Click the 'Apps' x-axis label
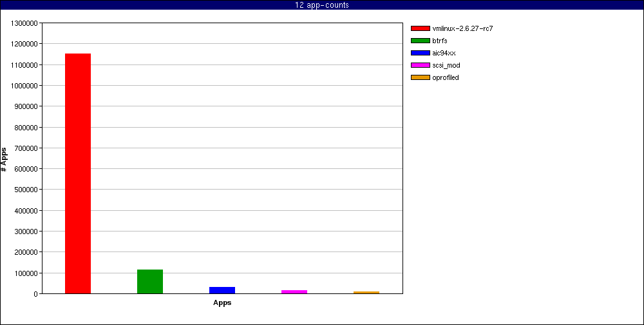This screenshot has width=644, height=325. pos(222,303)
